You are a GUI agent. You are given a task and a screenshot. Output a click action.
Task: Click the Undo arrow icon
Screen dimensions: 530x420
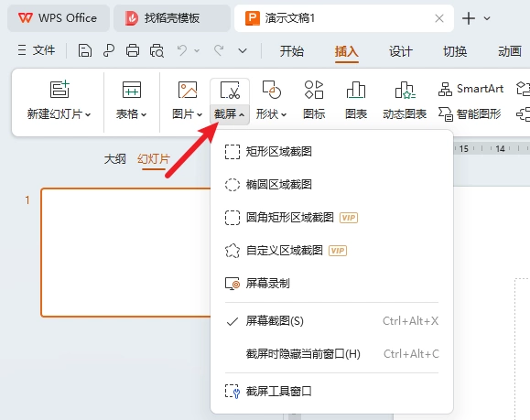[x=182, y=51]
